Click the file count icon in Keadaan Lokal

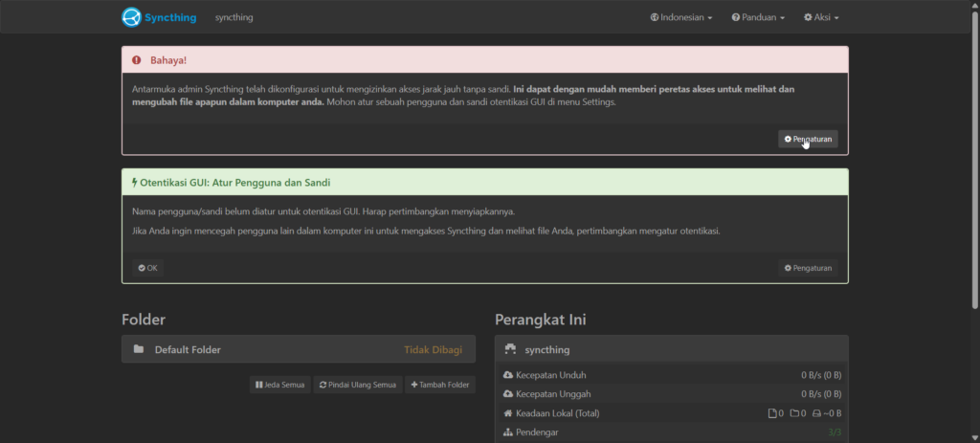[772, 413]
